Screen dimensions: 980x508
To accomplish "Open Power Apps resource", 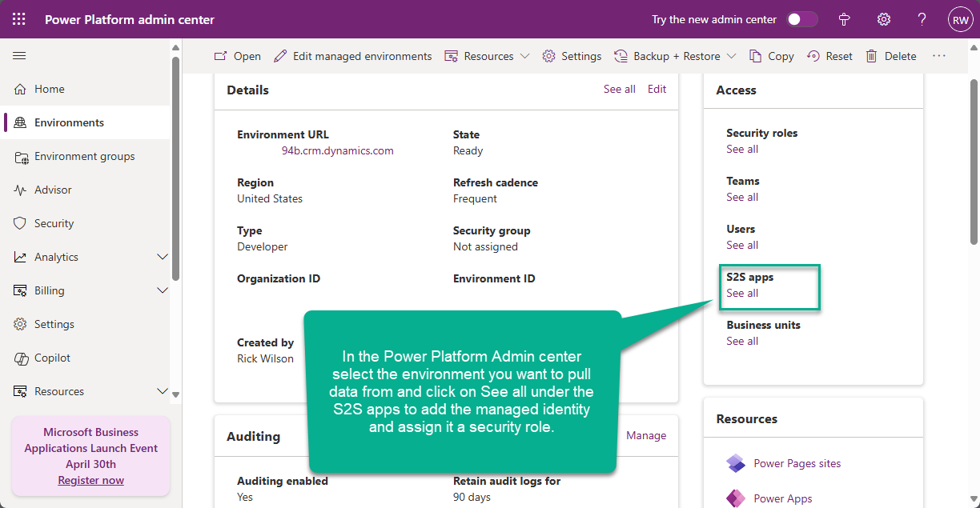I will (x=783, y=498).
